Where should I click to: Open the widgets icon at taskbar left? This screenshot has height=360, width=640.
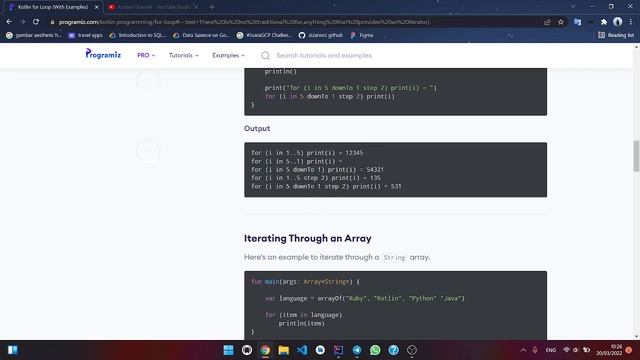coord(13,350)
